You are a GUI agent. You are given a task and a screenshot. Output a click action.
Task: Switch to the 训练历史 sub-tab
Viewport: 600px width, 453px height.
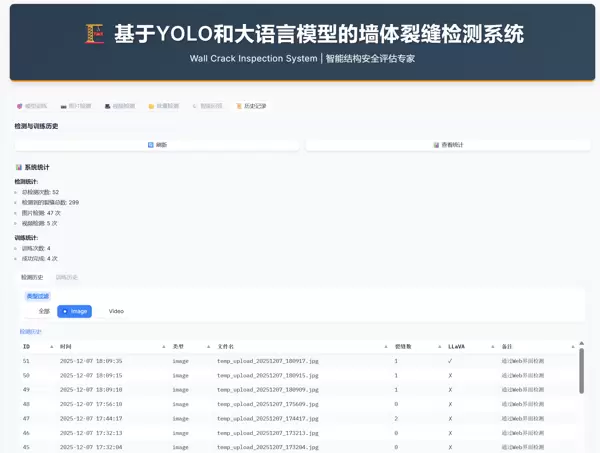pos(67,276)
